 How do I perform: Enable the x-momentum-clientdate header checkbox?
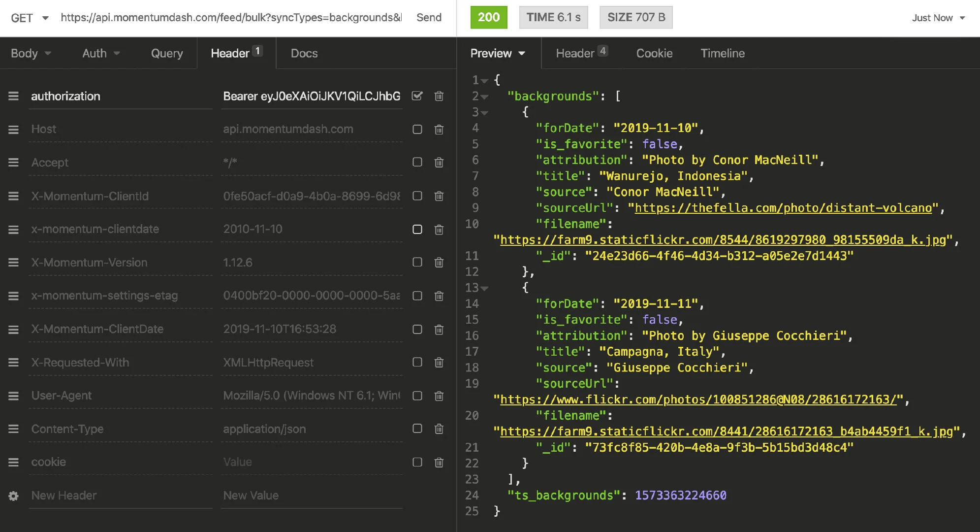point(417,230)
